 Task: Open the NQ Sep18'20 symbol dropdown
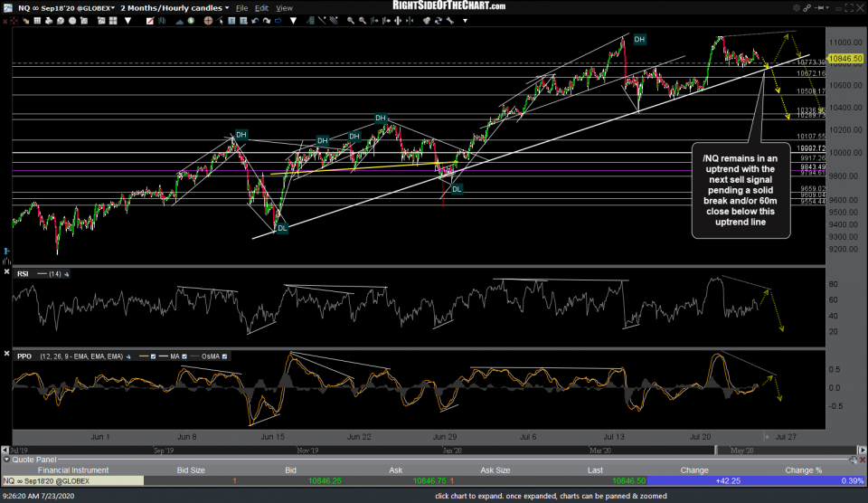[113, 8]
